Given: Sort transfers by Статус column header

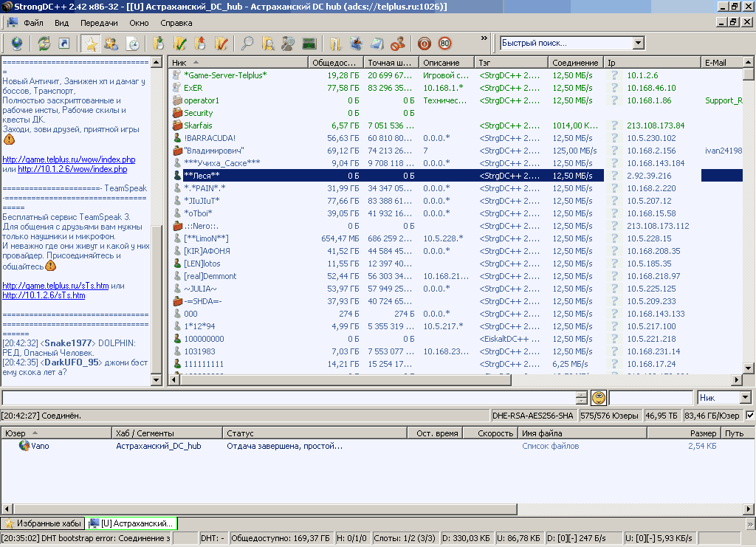Looking at the screenshot, I should click(x=315, y=433).
